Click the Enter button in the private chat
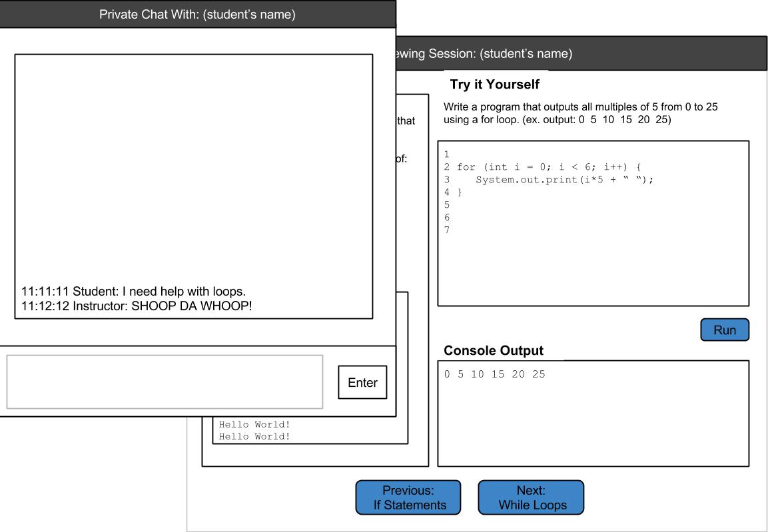This screenshot has width=768, height=532. click(x=362, y=382)
